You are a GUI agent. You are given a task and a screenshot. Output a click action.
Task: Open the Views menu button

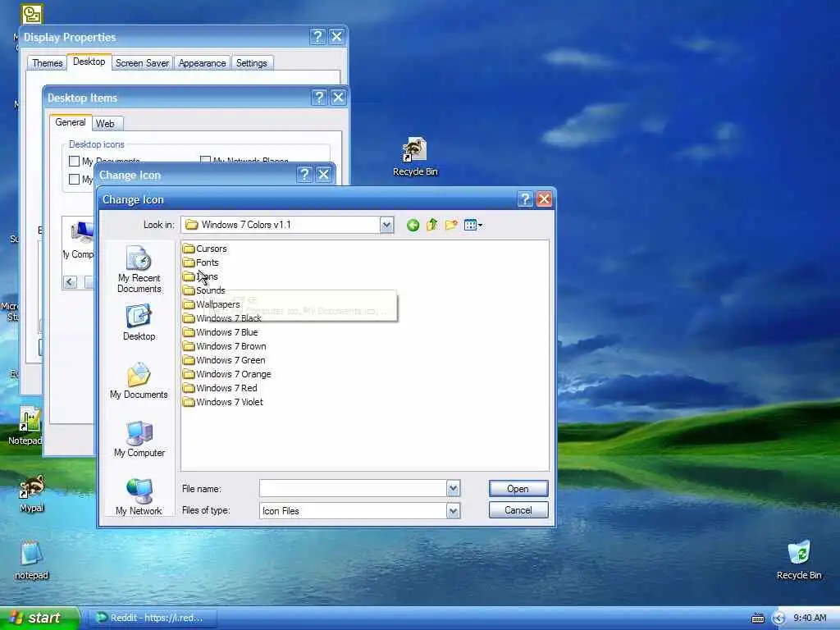pos(473,225)
